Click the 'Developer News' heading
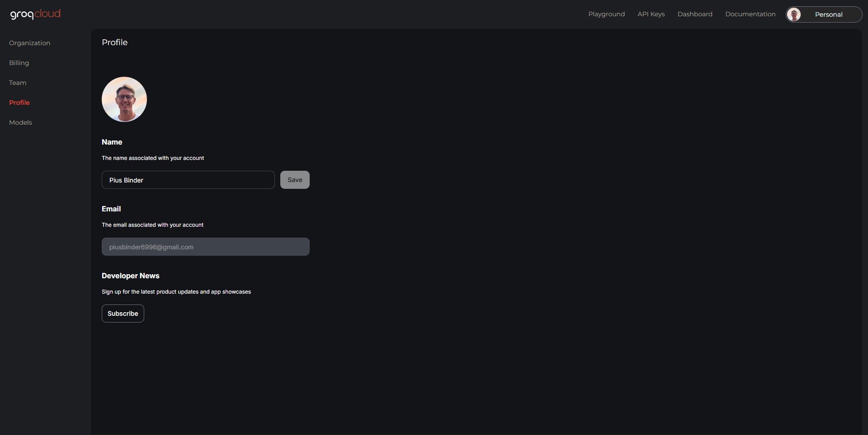868x435 pixels. pyautogui.click(x=131, y=276)
